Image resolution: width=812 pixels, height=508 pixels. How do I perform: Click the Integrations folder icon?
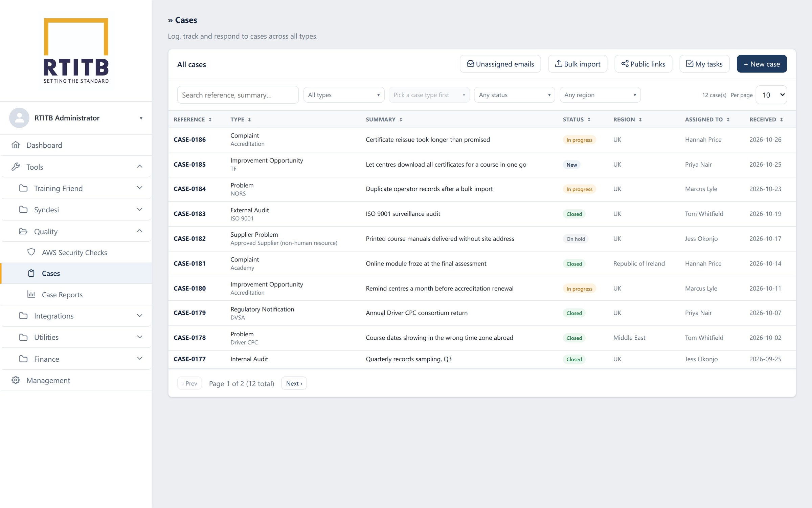point(23,316)
